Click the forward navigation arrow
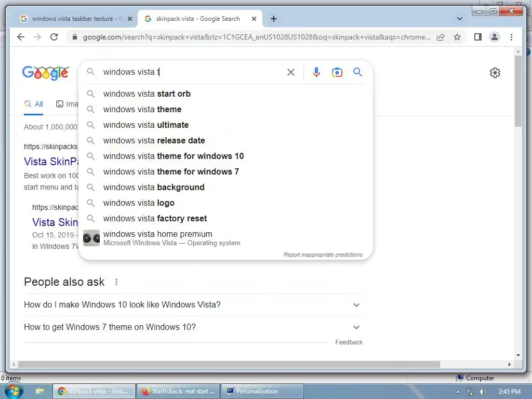 pos(37,37)
